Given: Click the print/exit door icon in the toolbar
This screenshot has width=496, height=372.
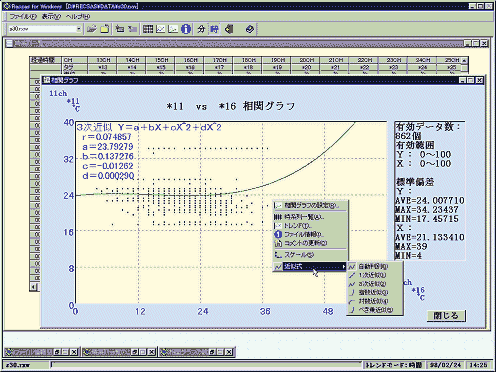Looking at the screenshot, I should tap(229, 29).
